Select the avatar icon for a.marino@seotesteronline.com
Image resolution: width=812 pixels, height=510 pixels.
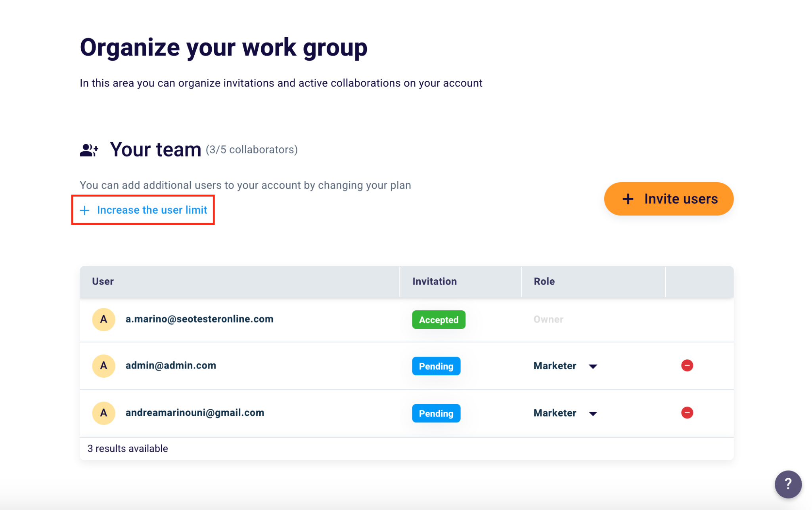pyautogui.click(x=103, y=319)
